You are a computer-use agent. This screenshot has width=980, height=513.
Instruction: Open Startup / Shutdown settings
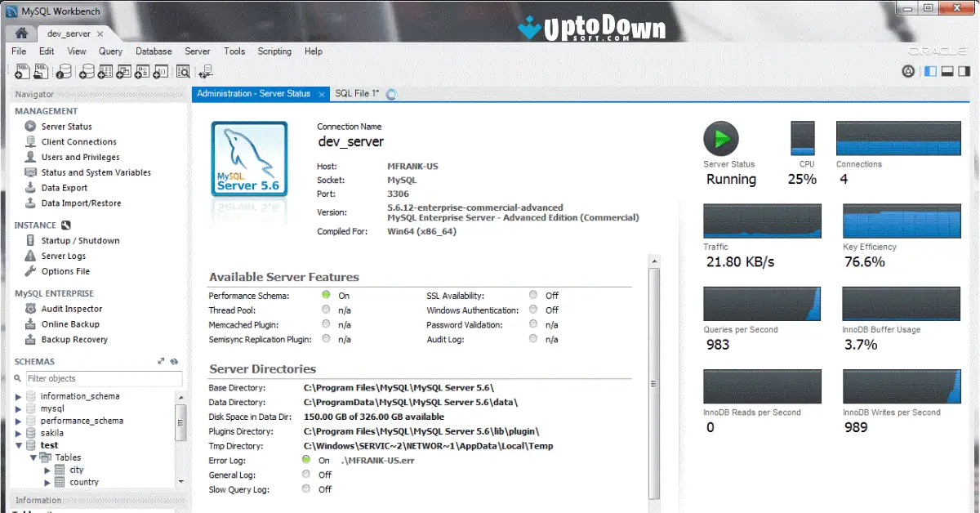[x=79, y=240]
